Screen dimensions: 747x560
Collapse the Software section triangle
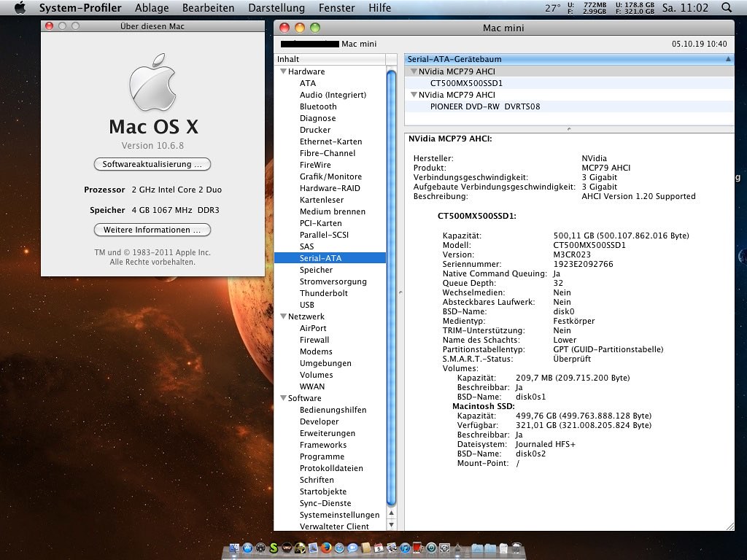282,398
